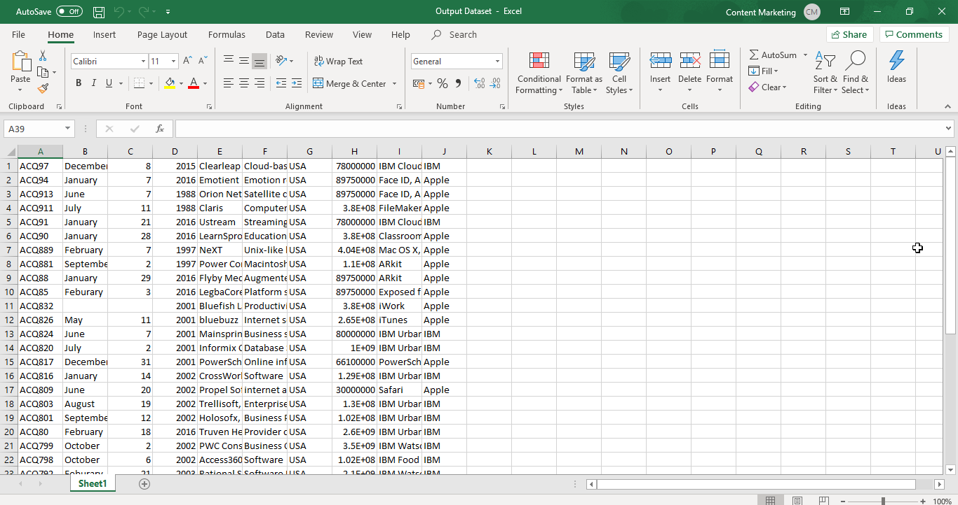This screenshot has height=505, width=958.
Task: Click the Cut scissors icon
Action: [x=43, y=56]
